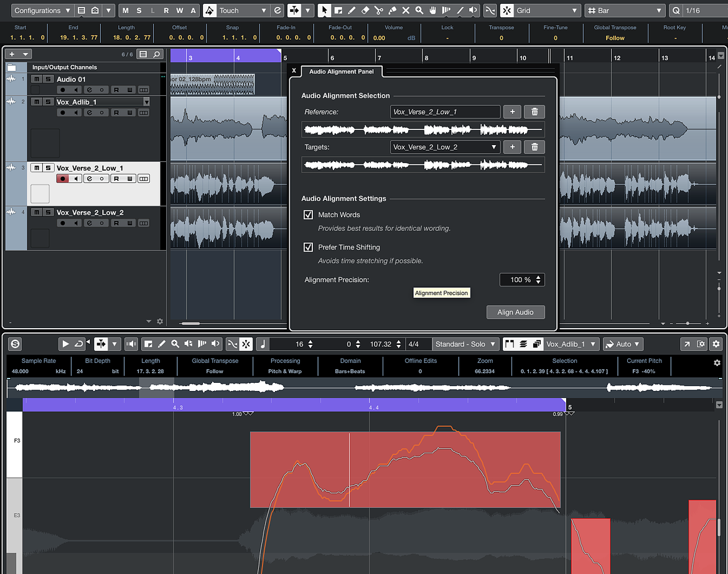
Task: Pick the Draw pencil tool in top toolbar
Action: (x=352, y=10)
